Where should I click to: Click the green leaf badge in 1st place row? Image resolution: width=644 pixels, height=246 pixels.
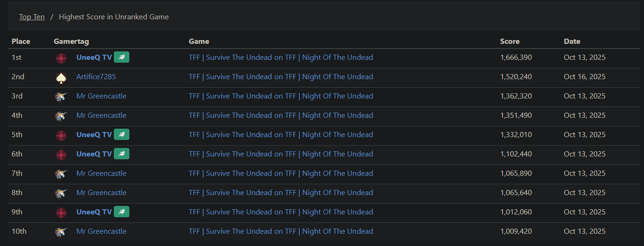(x=121, y=57)
